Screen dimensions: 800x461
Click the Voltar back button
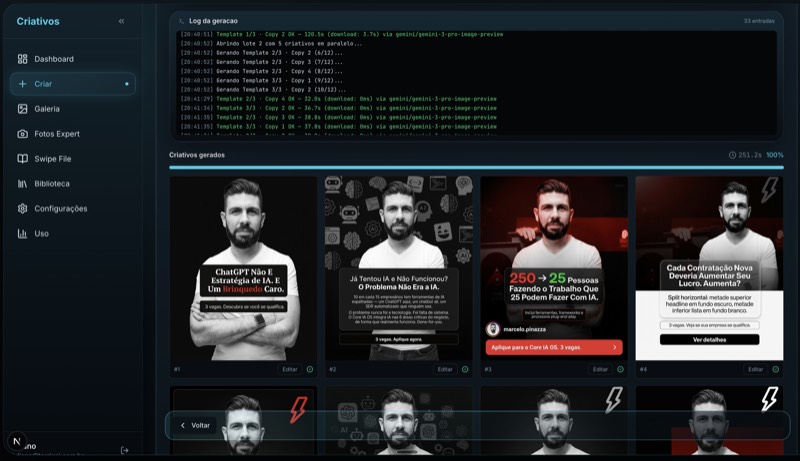click(x=196, y=425)
